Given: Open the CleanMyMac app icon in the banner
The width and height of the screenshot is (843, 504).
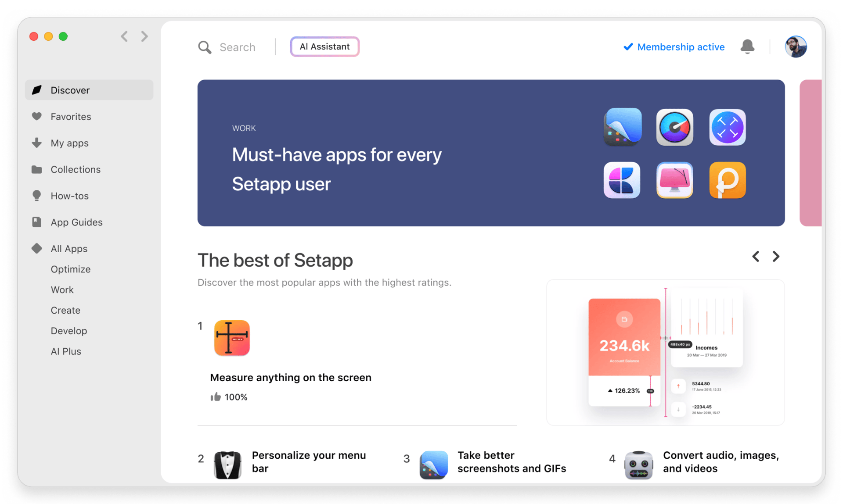Looking at the screenshot, I should click(674, 180).
